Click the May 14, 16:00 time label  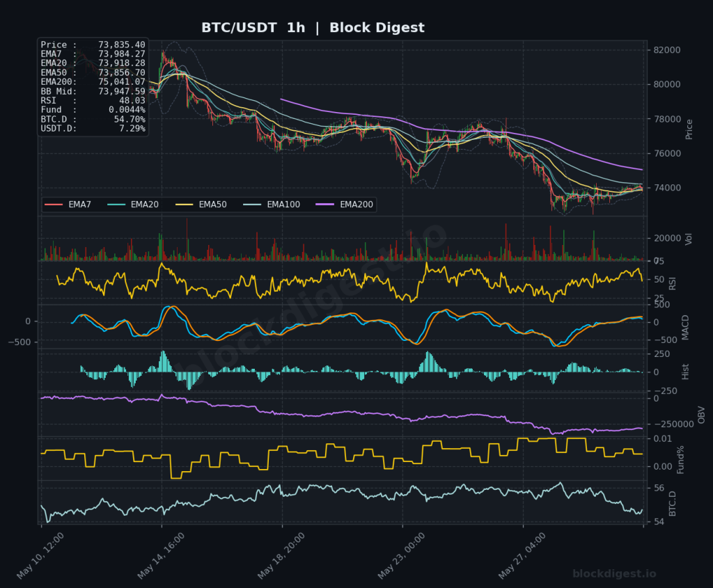tap(161, 556)
